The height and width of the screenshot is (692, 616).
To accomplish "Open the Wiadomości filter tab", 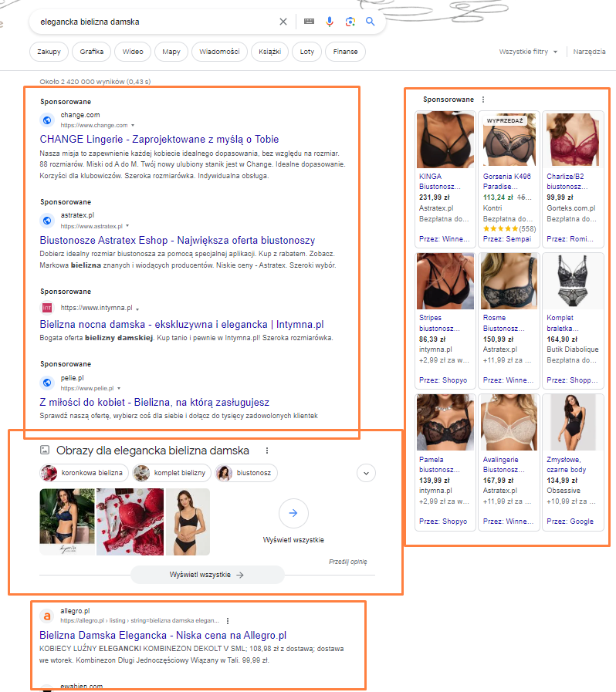I will (219, 52).
